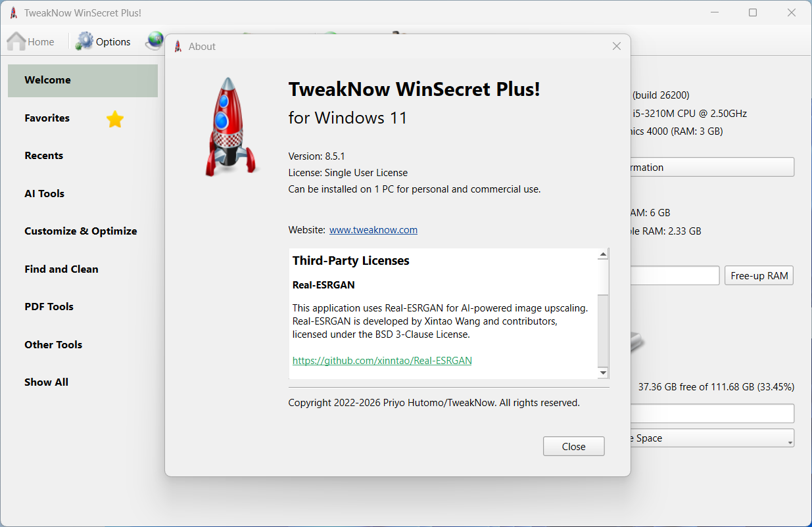Expand the disk space dropdown arrow
812x527 pixels.
pyautogui.click(x=790, y=442)
